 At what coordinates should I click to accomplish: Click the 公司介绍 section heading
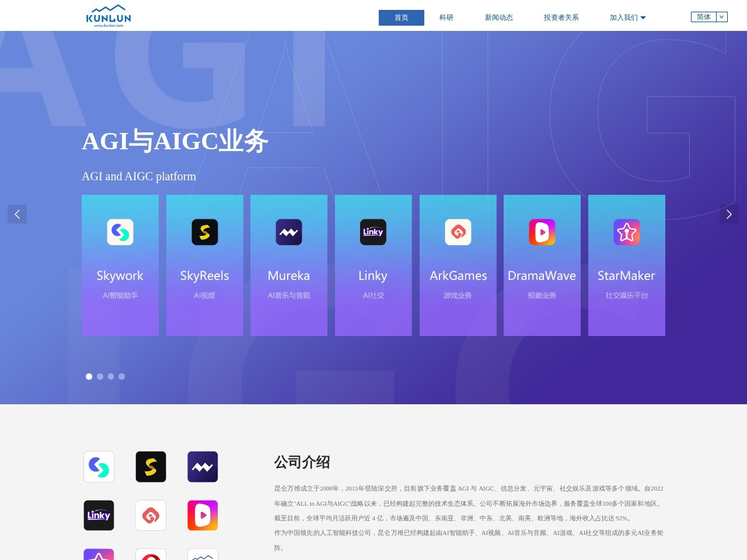(x=302, y=463)
